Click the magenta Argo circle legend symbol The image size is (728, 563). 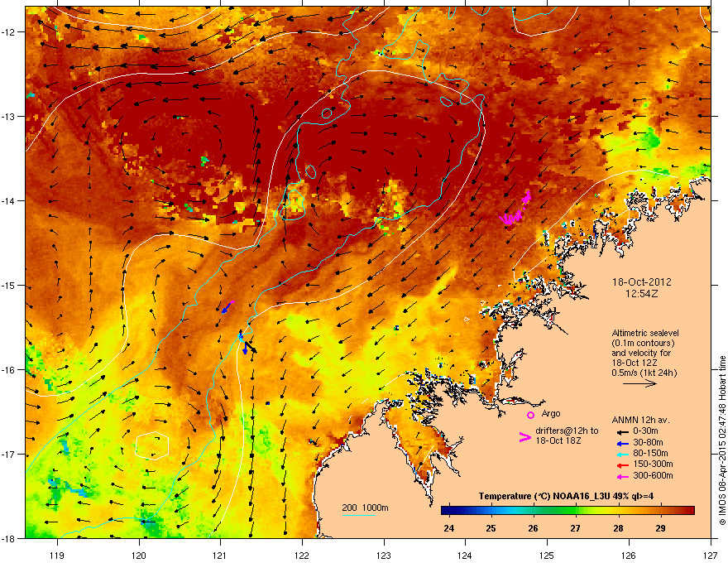pos(530,415)
